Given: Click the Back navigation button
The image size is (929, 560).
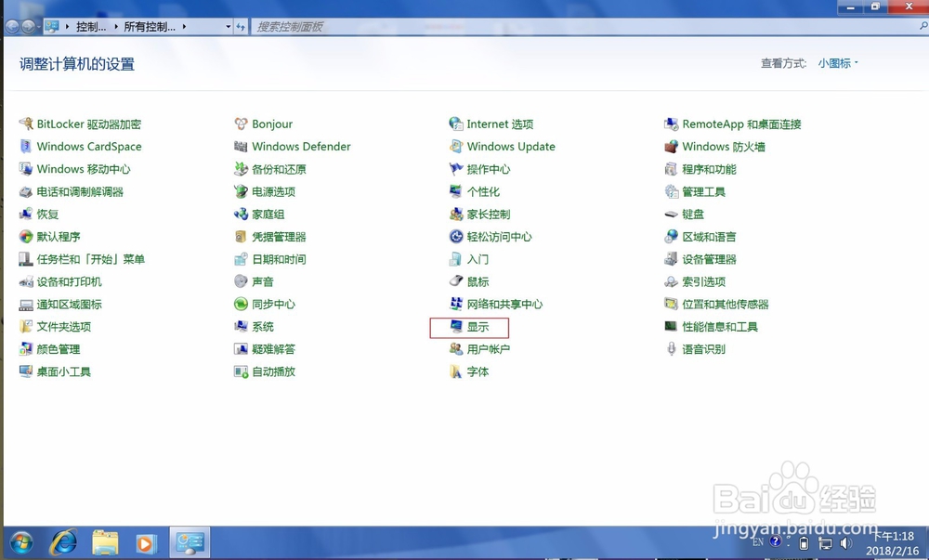Looking at the screenshot, I should point(12,27).
